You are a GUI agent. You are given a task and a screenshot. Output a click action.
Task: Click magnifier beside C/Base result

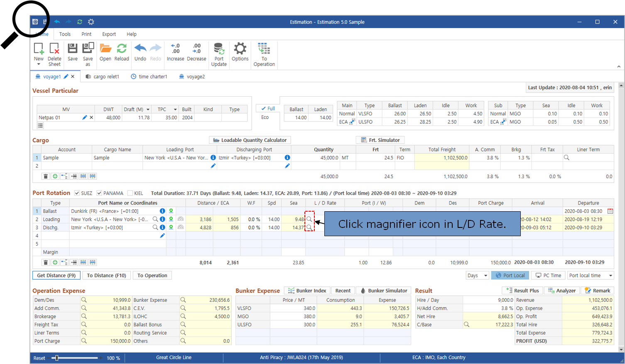[466, 325]
